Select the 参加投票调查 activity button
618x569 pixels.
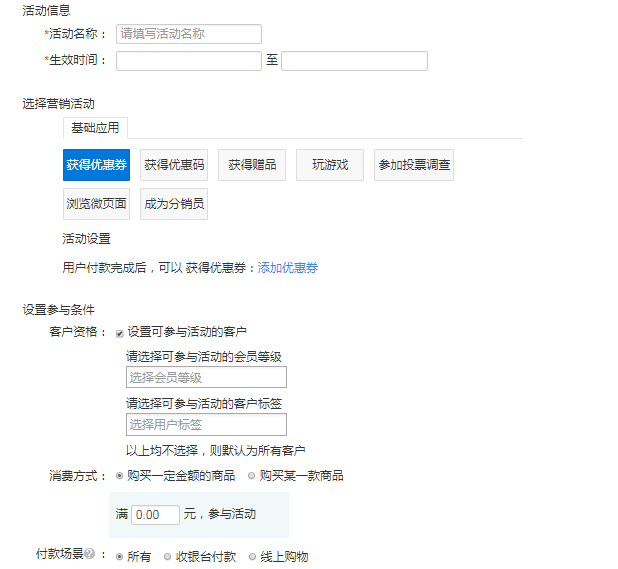[414, 165]
